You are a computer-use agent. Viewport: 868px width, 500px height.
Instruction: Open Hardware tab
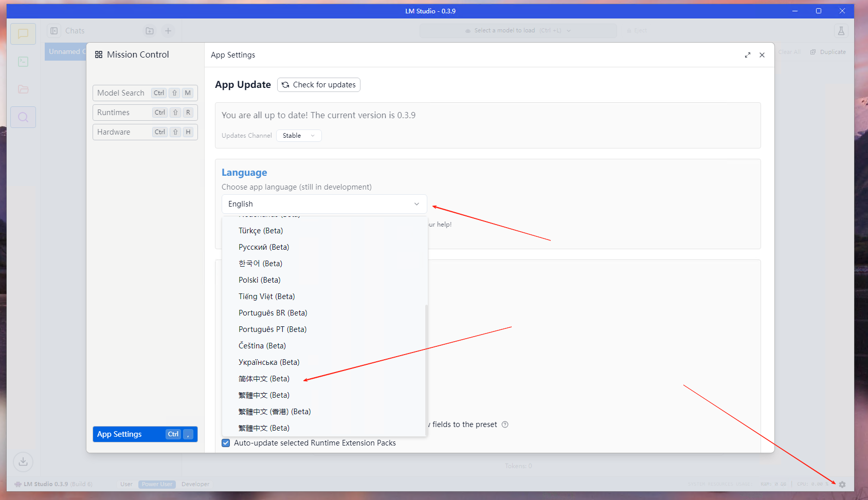[145, 132]
